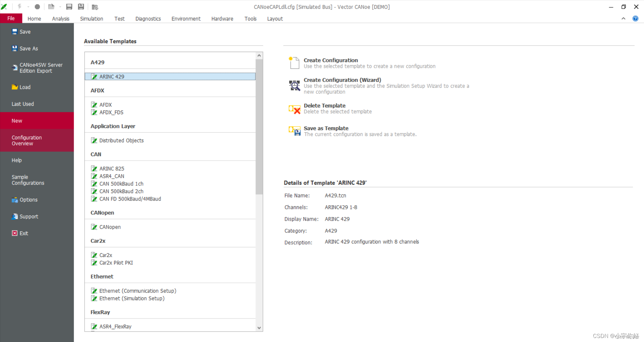This screenshot has height=342, width=644.
Task: Collapse the ribbon with the chevron arrow
Action: [x=623, y=18]
